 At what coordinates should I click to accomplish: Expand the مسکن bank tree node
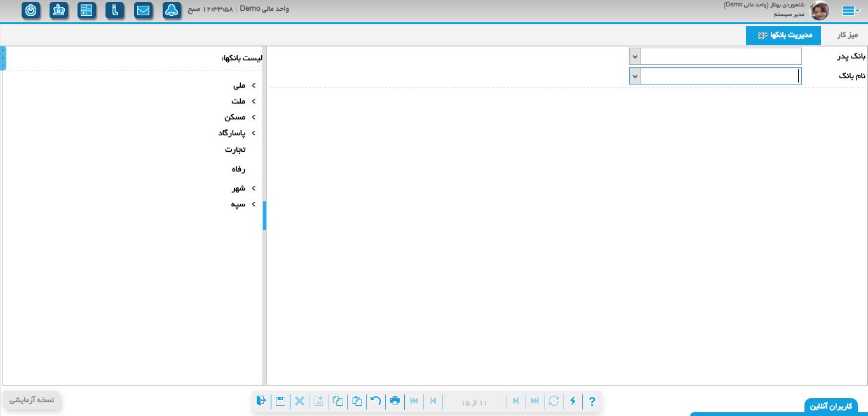tap(254, 117)
